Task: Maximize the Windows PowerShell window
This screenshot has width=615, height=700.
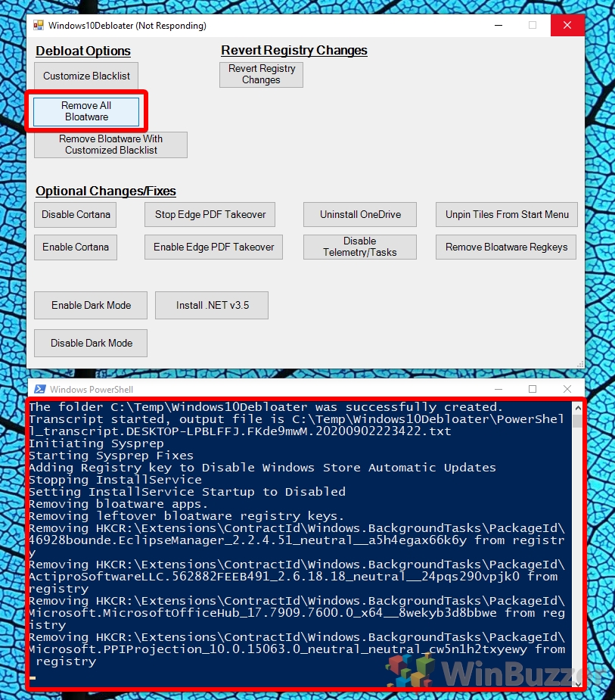Action: point(533,389)
